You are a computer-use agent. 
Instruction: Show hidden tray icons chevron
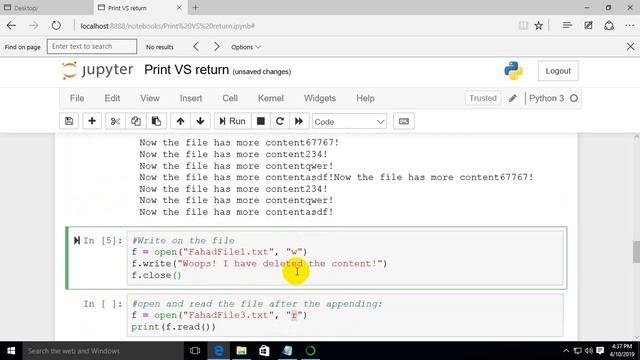[x=566, y=351]
